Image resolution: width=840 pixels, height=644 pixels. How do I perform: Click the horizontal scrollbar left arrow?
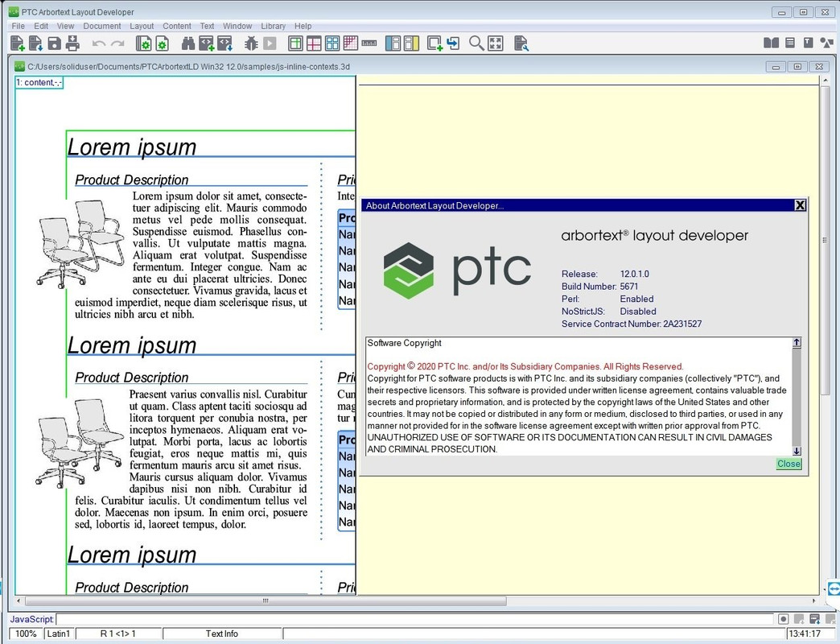tap(19, 601)
